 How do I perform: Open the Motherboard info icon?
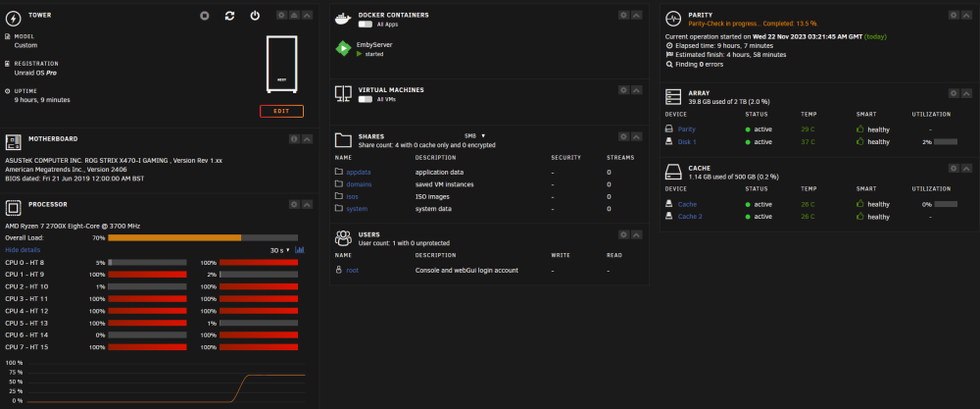(294, 139)
